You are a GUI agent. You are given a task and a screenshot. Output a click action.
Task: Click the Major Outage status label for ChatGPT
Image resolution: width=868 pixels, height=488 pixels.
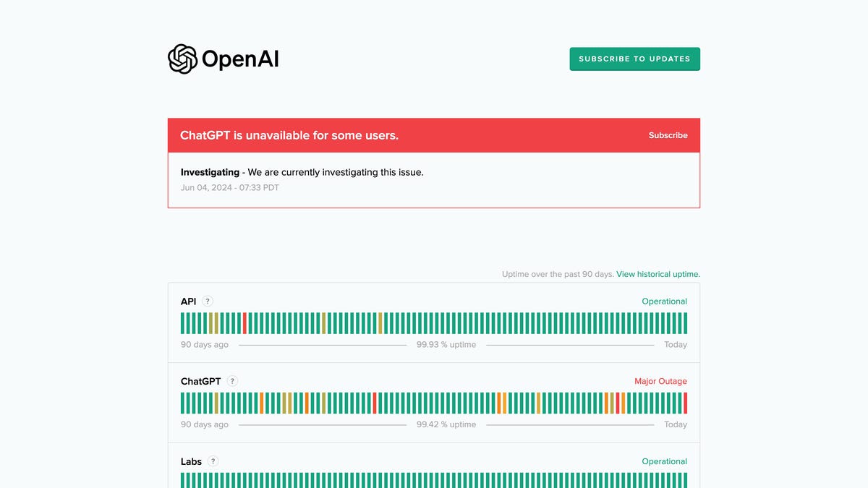(x=660, y=381)
